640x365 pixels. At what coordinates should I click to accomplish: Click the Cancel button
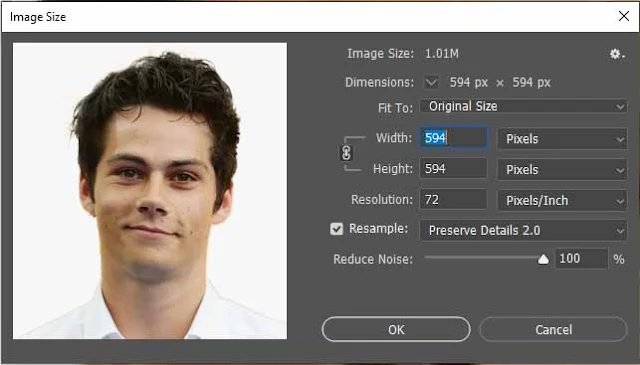[x=553, y=329]
